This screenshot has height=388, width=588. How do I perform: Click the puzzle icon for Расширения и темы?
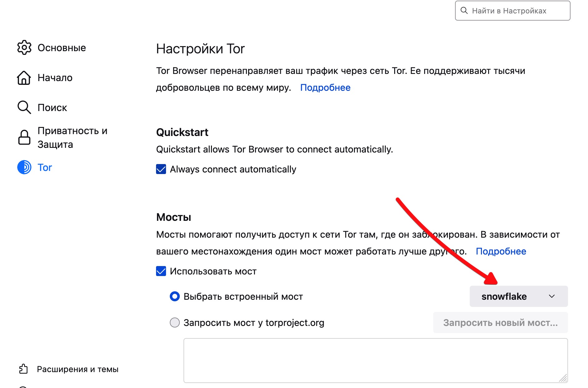(x=23, y=369)
